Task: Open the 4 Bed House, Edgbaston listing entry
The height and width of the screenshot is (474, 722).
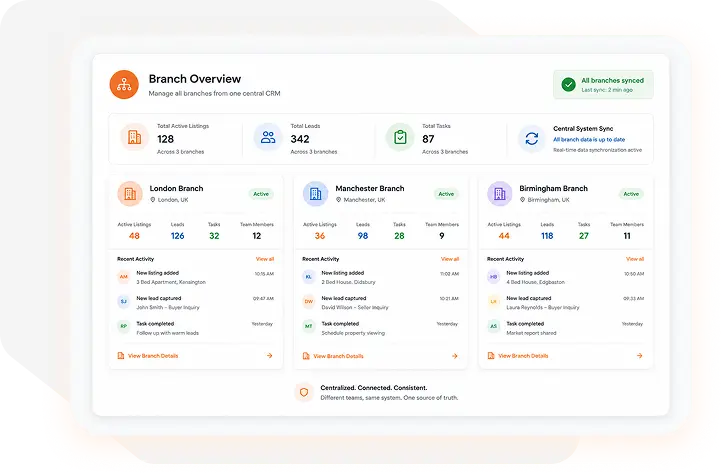Action: (x=536, y=282)
